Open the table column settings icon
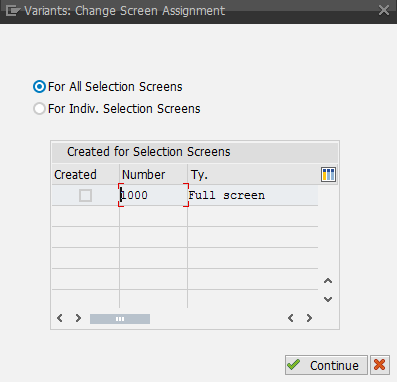Screen dimensions: 397x382 (x=328, y=174)
